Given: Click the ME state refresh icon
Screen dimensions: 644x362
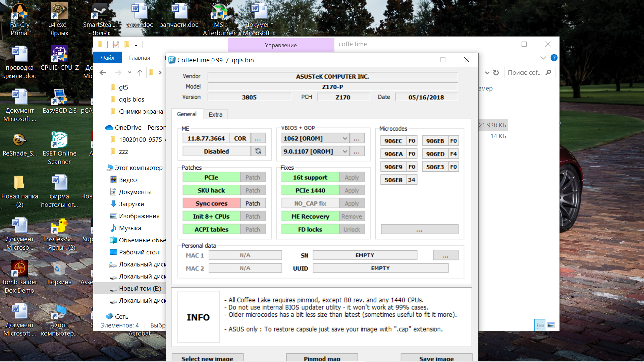Looking at the screenshot, I should point(258,151).
